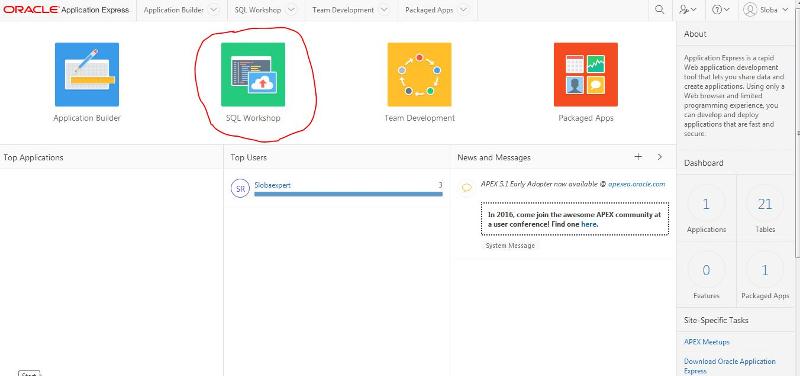Select Team Development in top navigation
The width and height of the screenshot is (800, 376).
[x=343, y=10]
